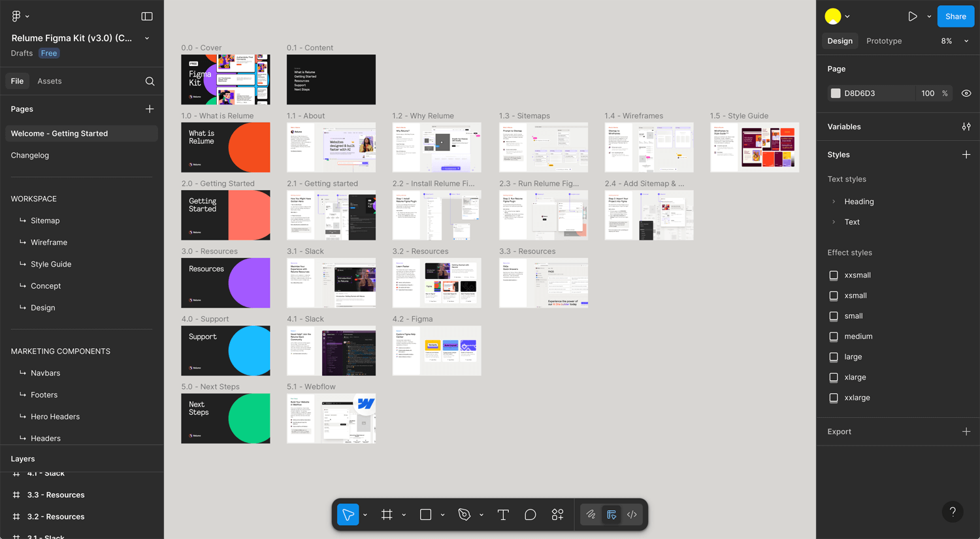Switch to Dev Mode code icon
The image size is (980, 539).
click(x=632, y=515)
